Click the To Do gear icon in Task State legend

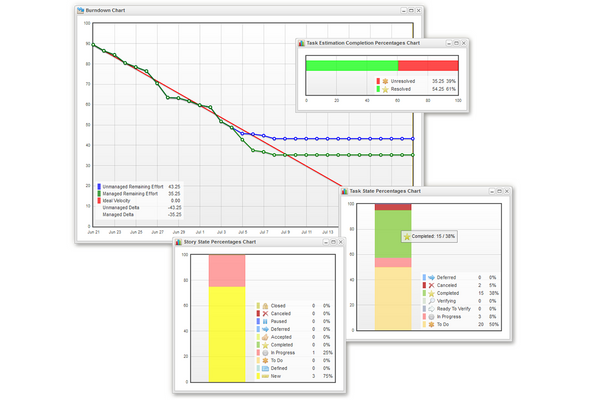(431, 325)
